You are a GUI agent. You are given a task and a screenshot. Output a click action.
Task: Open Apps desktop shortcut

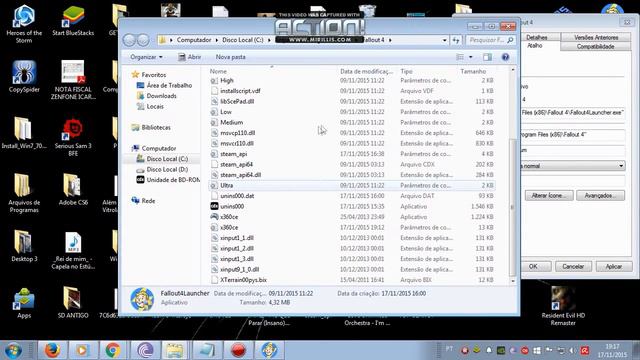[24, 303]
